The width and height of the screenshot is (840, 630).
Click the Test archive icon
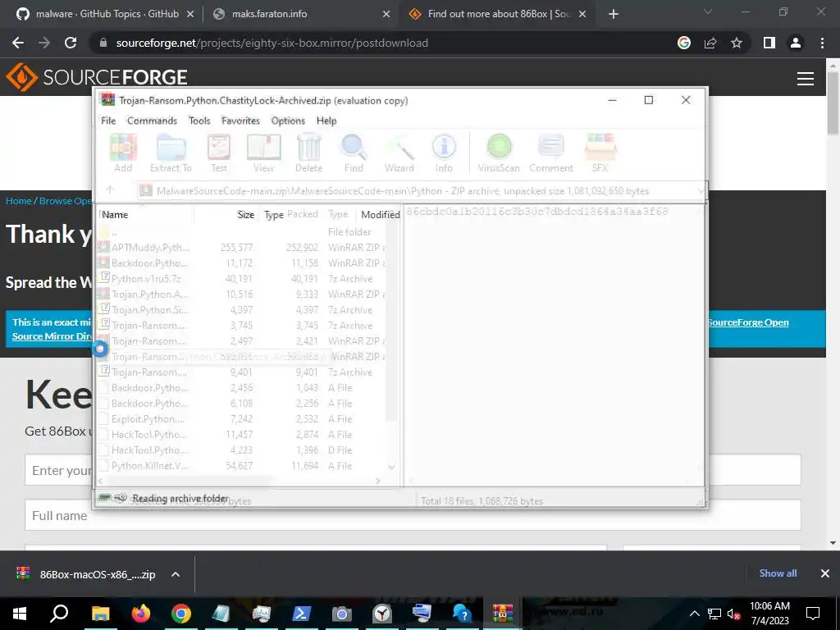pyautogui.click(x=218, y=153)
